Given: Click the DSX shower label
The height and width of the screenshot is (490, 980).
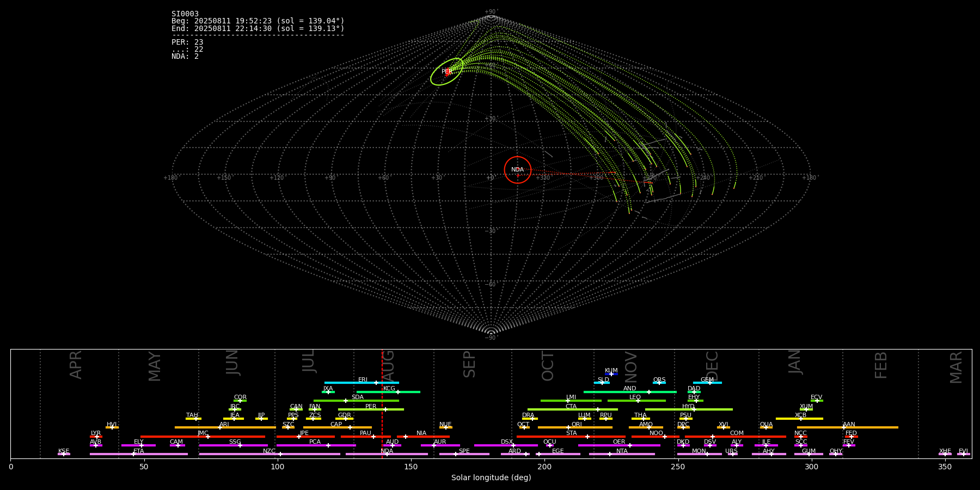Looking at the screenshot, I should click(x=507, y=442).
